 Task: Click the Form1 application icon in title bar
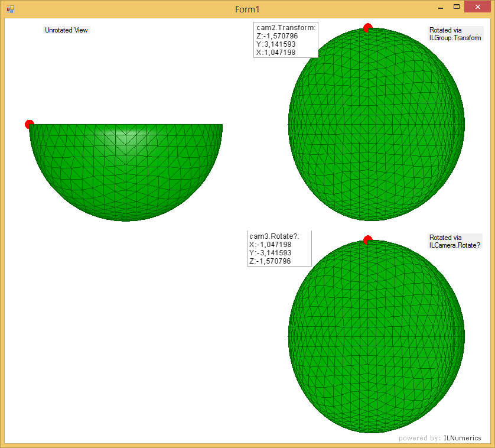click(11, 9)
